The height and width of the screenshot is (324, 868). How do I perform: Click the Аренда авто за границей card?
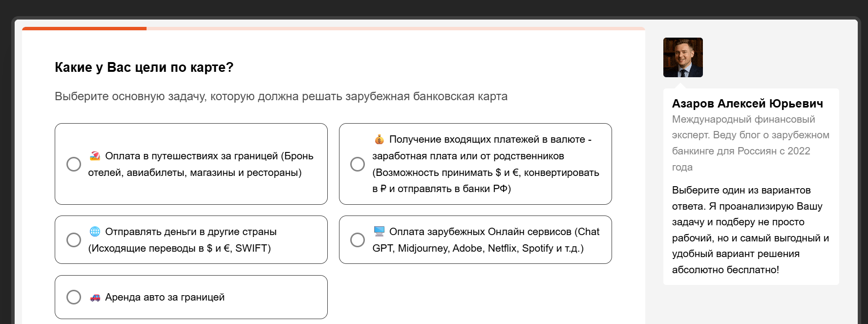(x=191, y=297)
